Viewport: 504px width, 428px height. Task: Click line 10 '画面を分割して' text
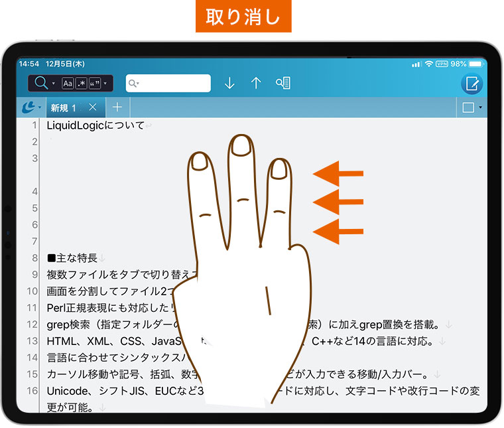[84, 291]
